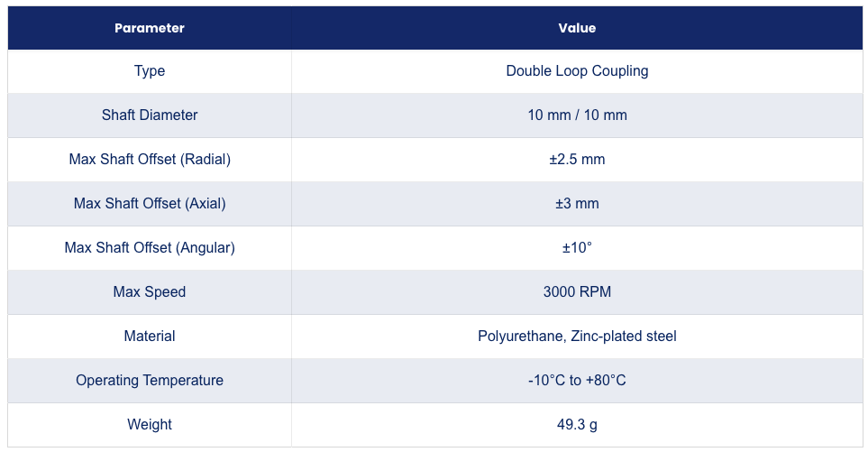Select the Double Loop Coupling value
868x452 pixels.
pyautogui.click(x=577, y=71)
